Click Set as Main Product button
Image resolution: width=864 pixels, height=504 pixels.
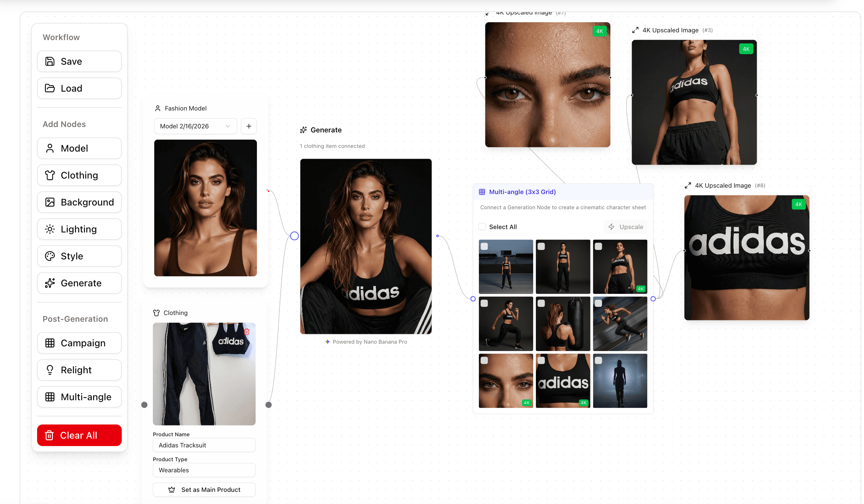[x=204, y=490]
